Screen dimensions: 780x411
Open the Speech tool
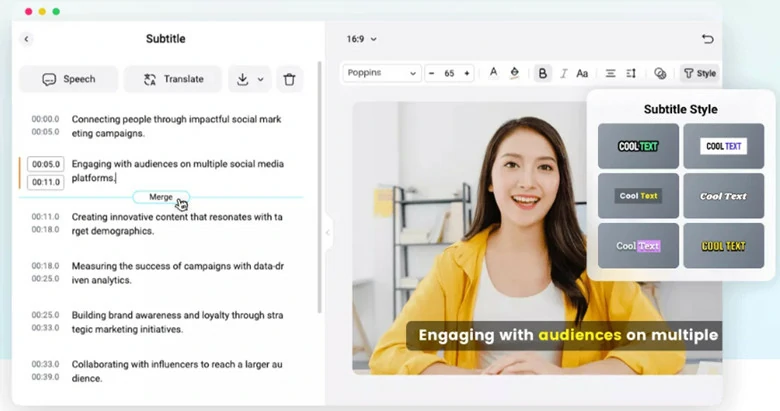coord(69,79)
